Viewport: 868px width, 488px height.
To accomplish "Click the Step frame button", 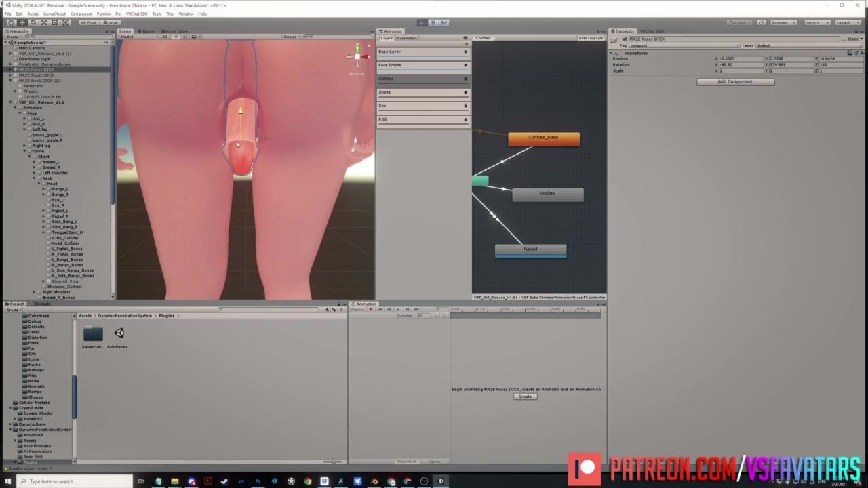I will (x=444, y=22).
